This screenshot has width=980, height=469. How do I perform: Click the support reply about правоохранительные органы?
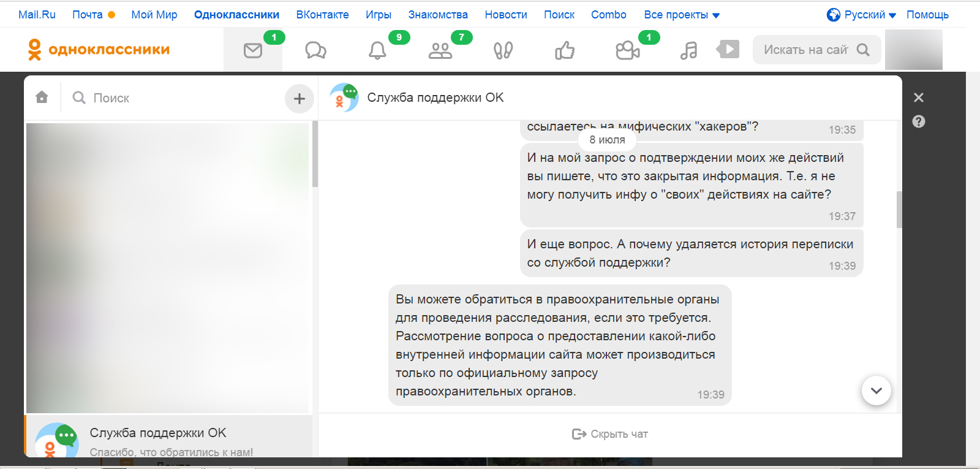coord(560,345)
